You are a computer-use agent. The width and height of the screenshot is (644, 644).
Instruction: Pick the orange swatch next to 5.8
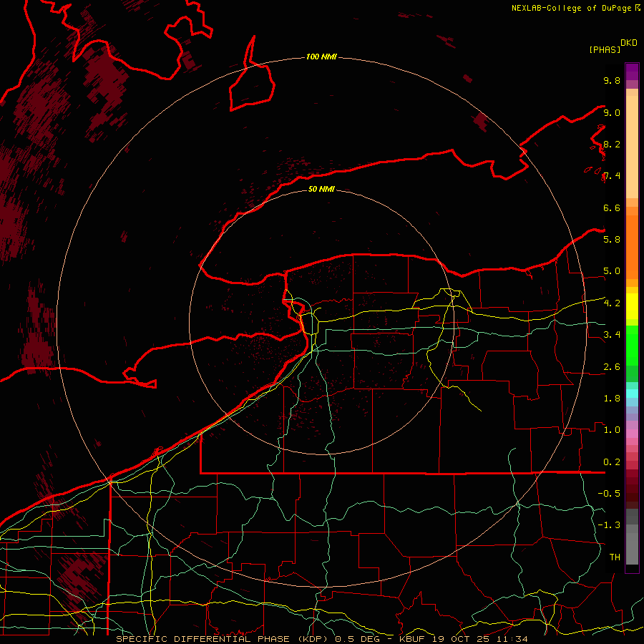[x=632, y=239]
